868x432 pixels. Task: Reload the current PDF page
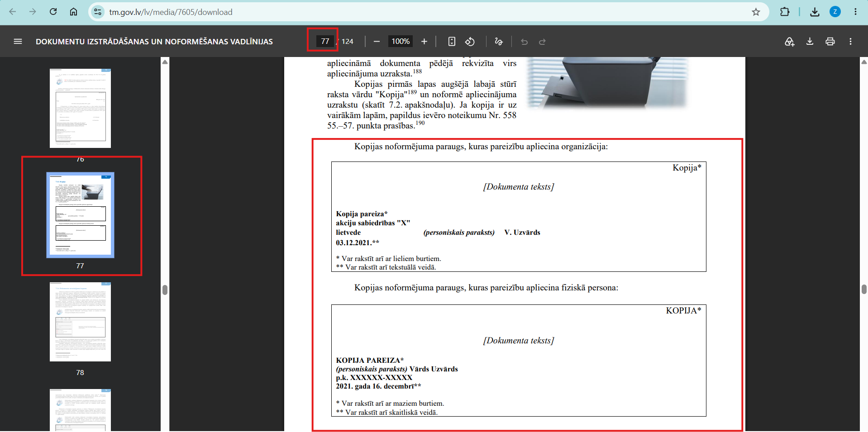[53, 12]
